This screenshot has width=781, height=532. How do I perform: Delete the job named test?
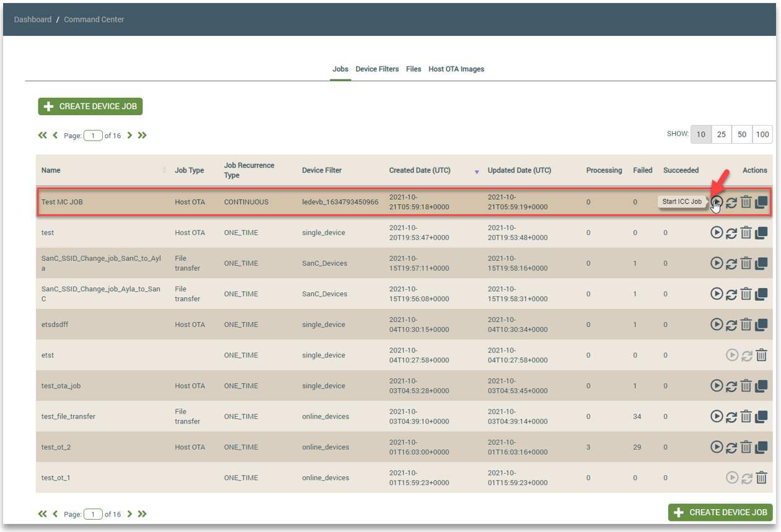(x=746, y=232)
